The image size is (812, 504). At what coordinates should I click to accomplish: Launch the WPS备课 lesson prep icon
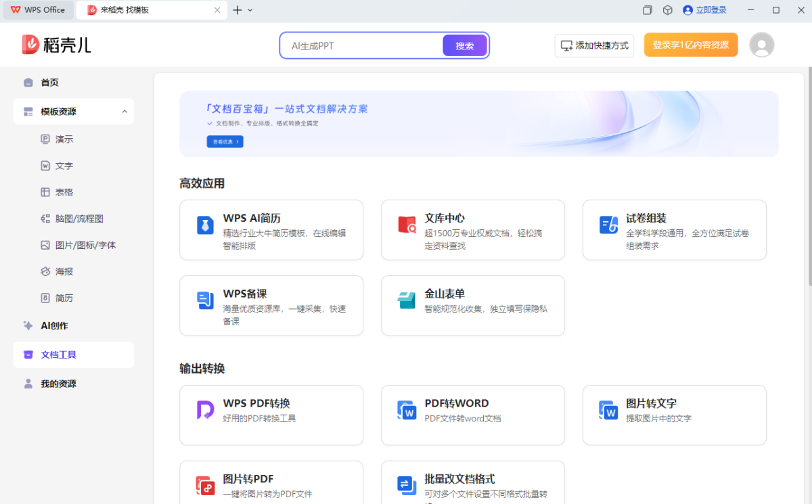pyautogui.click(x=205, y=301)
